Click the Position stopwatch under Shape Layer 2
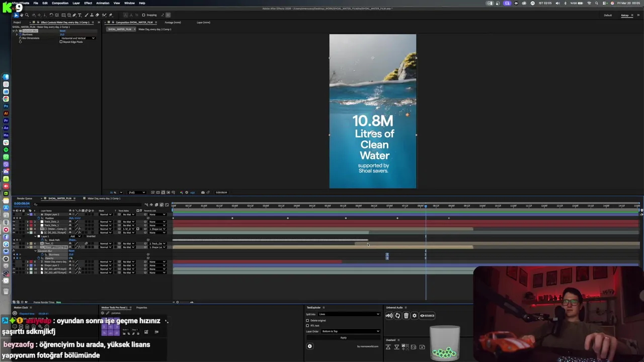 [x=39, y=218]
